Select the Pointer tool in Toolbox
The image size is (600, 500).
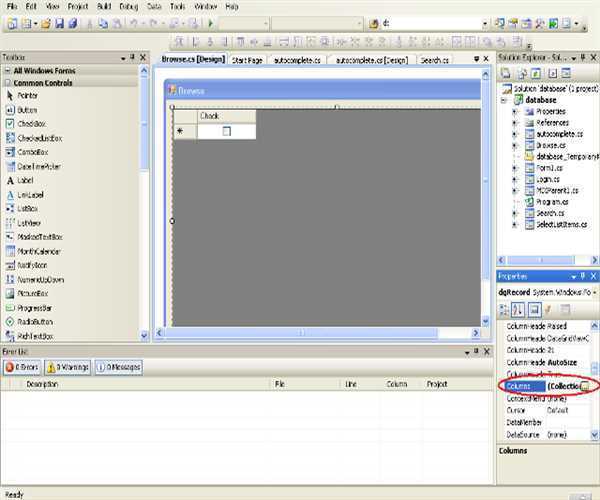(x=28, y=95)
